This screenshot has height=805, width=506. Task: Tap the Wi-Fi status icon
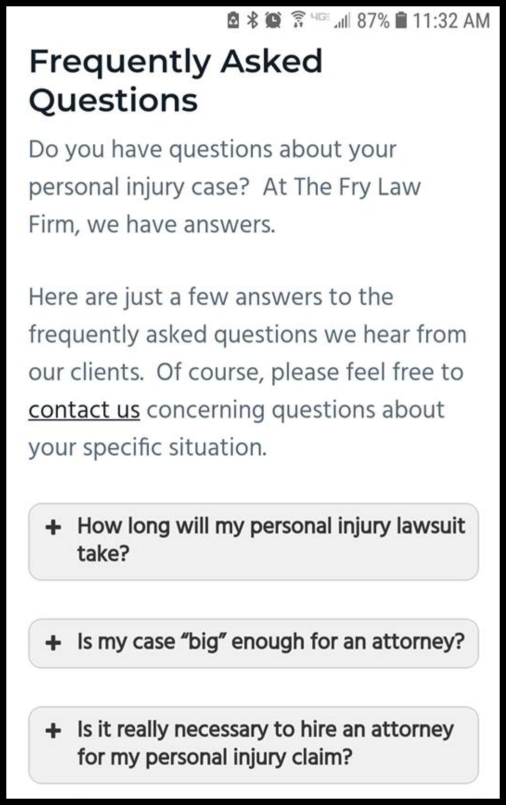tap(297, 20)
